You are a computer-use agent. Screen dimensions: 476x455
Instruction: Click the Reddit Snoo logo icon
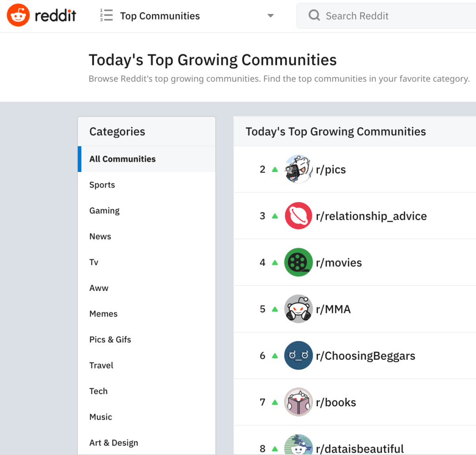(x=18, y=16)
